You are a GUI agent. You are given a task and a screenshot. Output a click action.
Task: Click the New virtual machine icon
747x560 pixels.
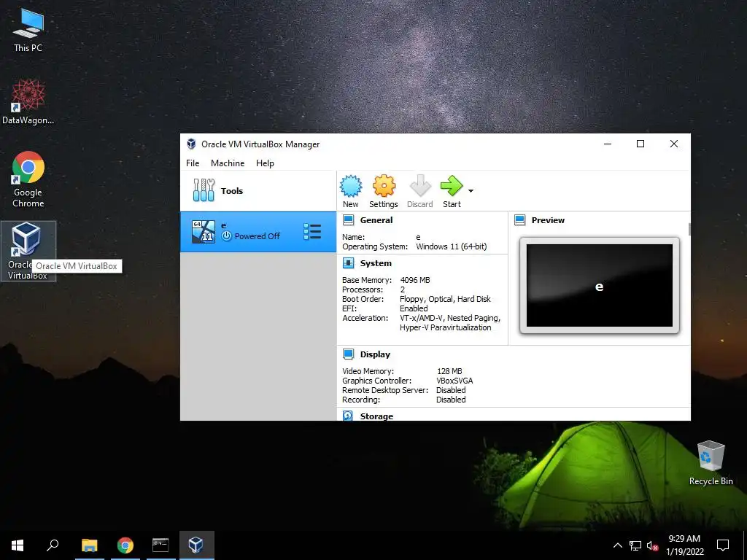(x=351, y=186)
